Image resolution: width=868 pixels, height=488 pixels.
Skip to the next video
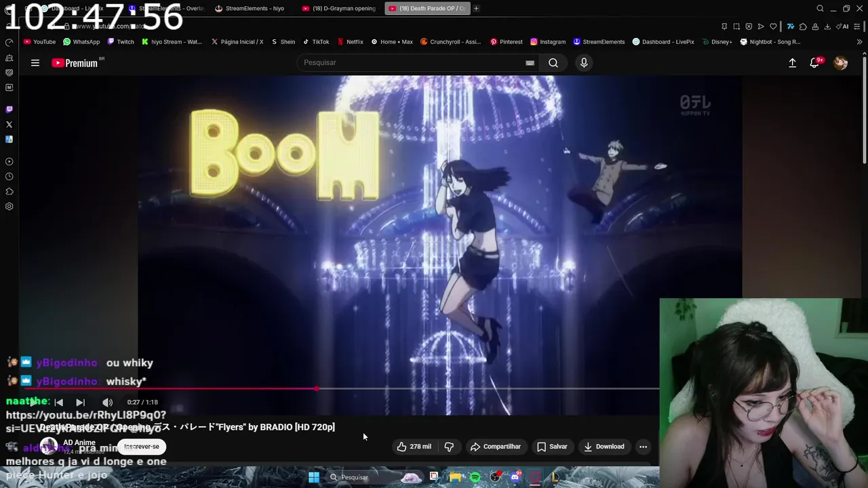pos(80,403)
